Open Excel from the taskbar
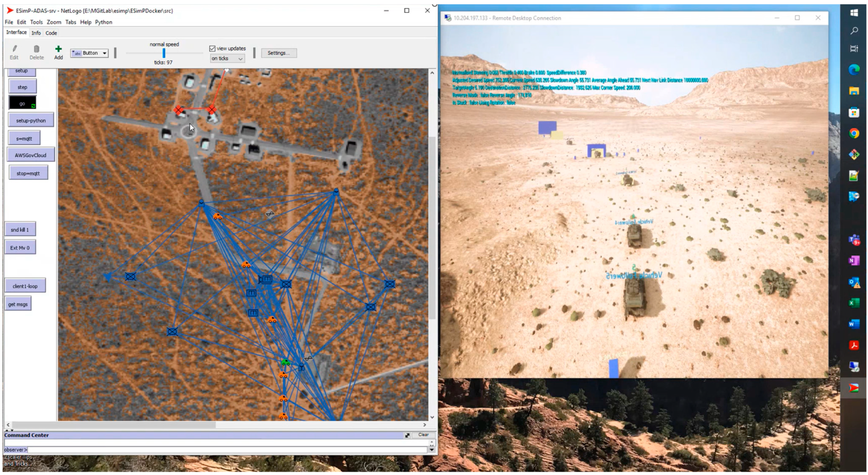The image size is (868, 475). tap(853, 302)
